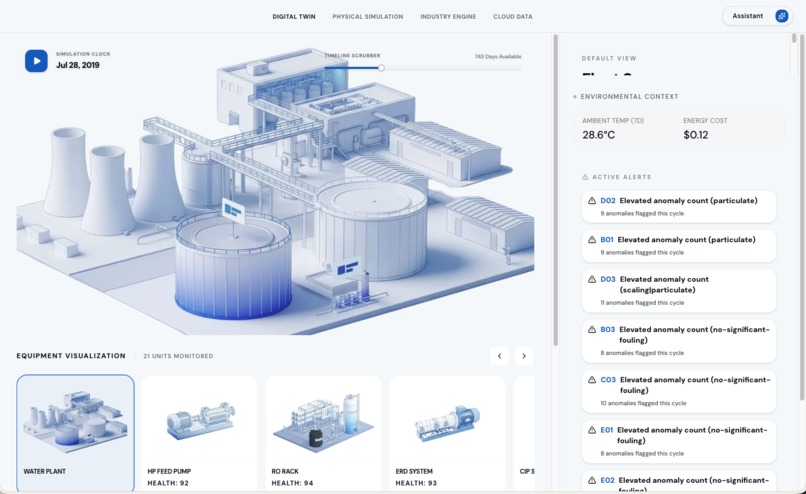This screenshot has height=494, width=806.
Task: Click the main panel vertical scrollbar
Action: point(555,190)
